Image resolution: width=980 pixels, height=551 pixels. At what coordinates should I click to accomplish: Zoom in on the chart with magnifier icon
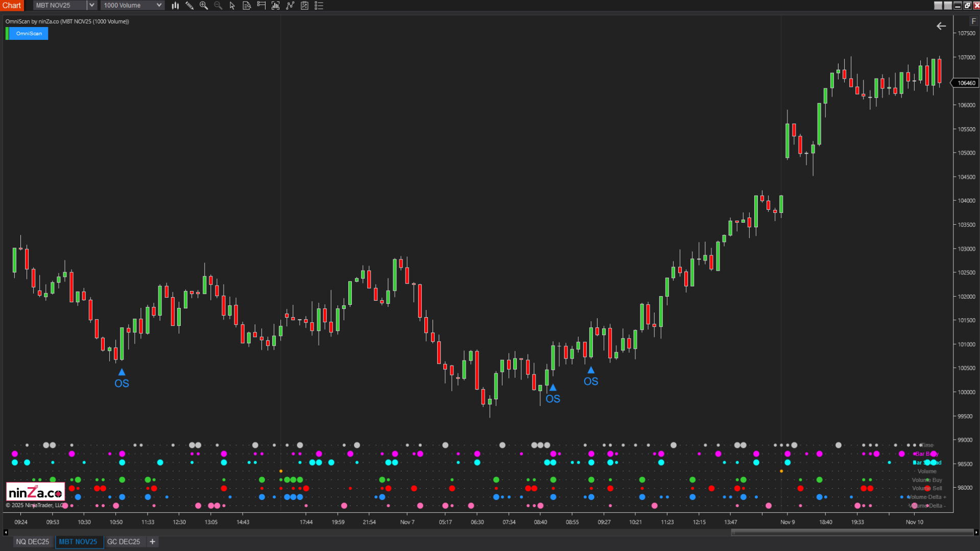point(204,6)
